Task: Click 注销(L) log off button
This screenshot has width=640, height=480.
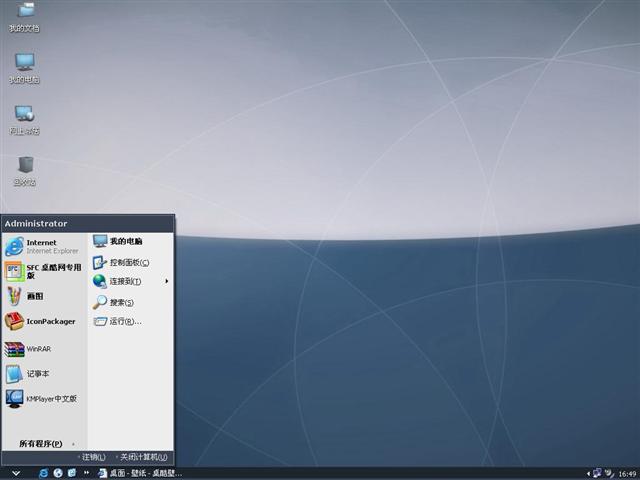Action: coord(92,457)
